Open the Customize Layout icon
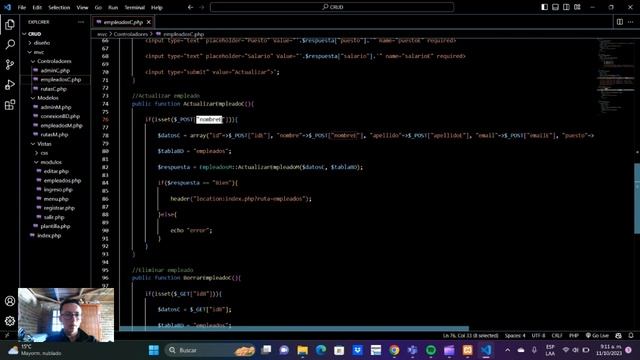640x360 pixels. [x=577, y=7]
